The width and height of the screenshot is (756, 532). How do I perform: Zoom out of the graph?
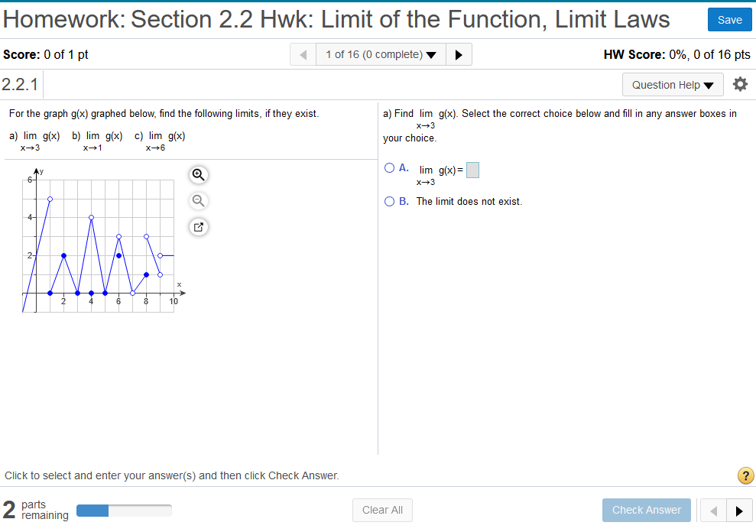pyautogui.click(x=198, y=200)
